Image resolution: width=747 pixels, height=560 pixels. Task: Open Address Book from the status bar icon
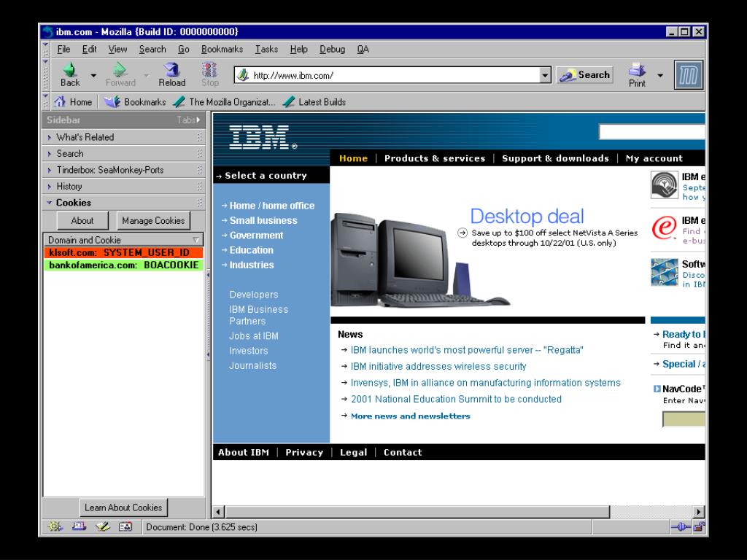125,526
